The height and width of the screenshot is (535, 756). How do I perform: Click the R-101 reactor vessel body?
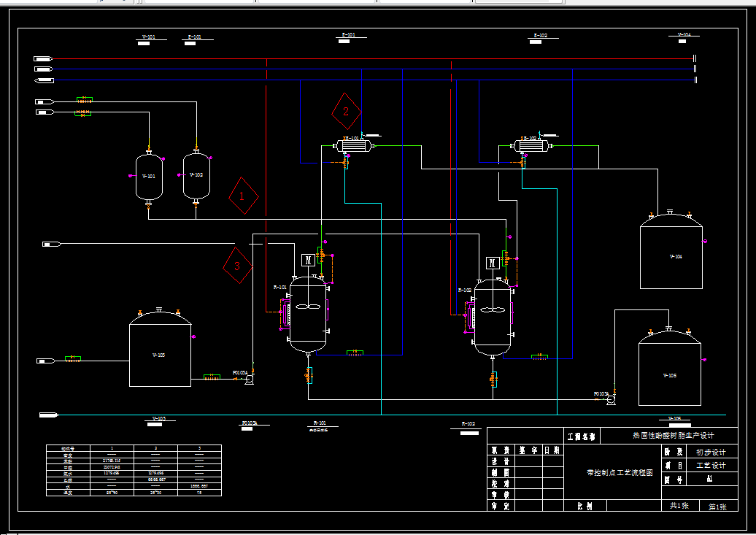(x=308, y=314)
